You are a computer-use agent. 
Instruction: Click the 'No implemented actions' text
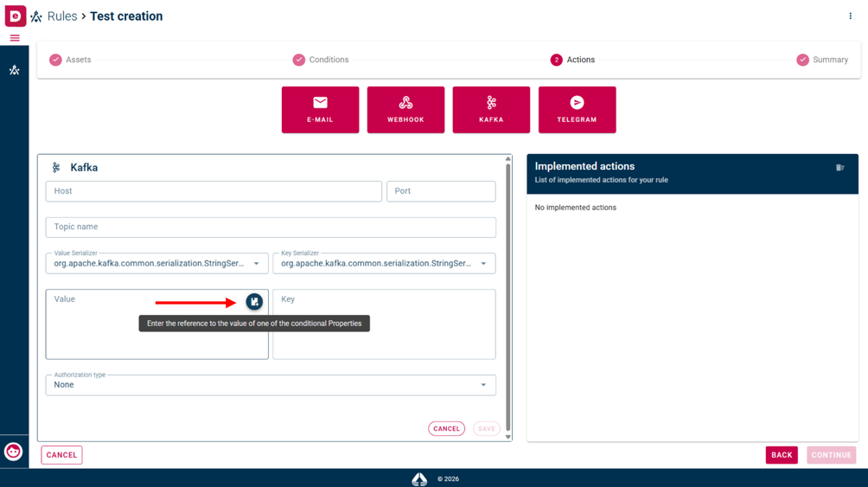click(575, 208)
